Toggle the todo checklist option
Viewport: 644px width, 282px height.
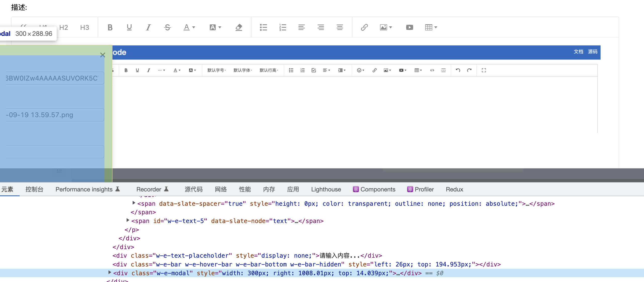click(313, 70)
